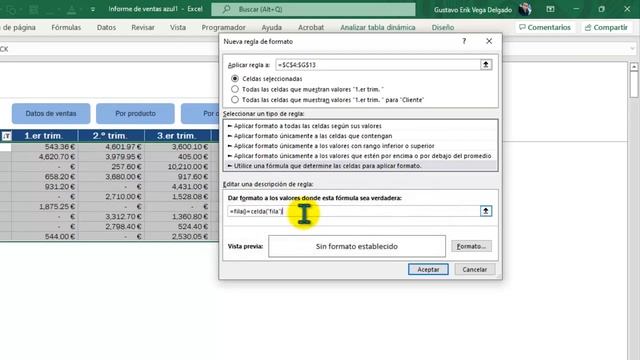Image resolution: width=640 pixels, height=360 pixels.
Task: Open the dialog help question mark
Action: (464, 41)
